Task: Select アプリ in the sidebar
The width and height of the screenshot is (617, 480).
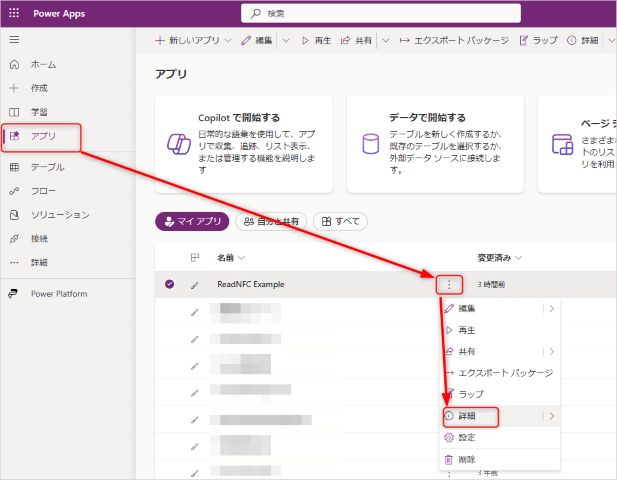Action: point(43,136)
